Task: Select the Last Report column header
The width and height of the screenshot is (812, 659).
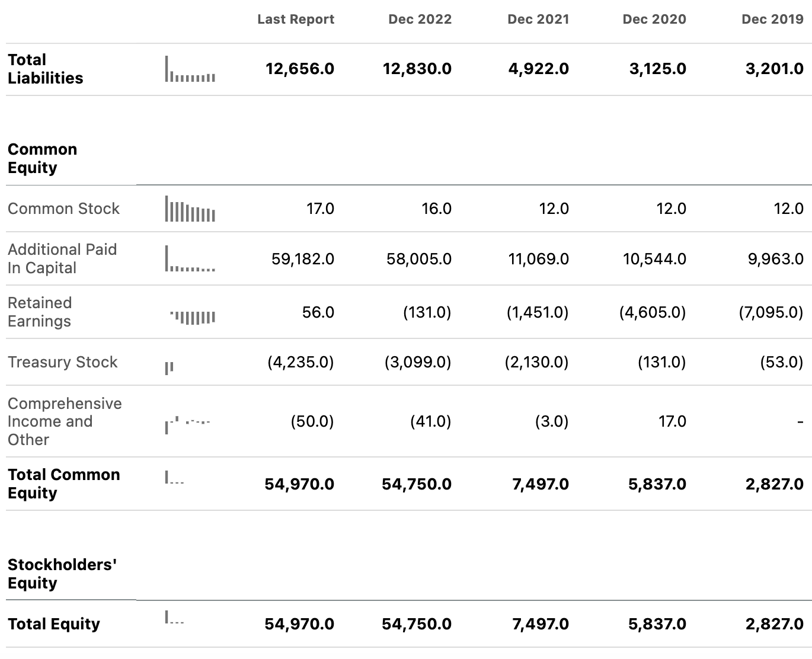Action: [x=296, y=20]
